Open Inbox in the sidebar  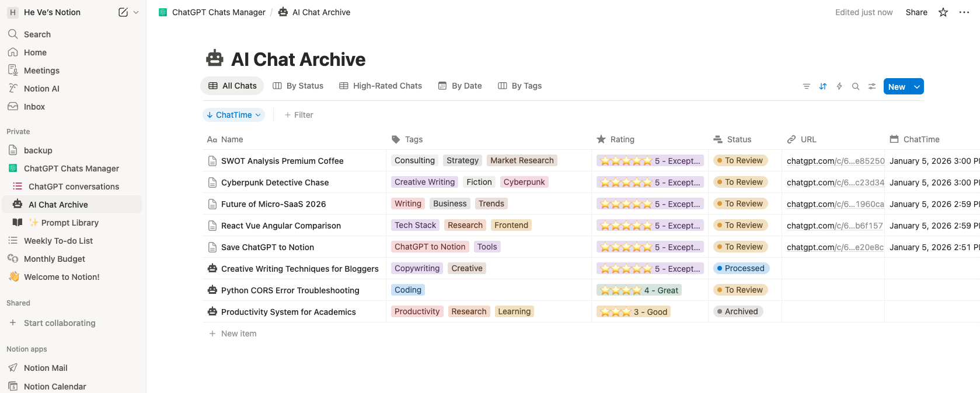(x=73, y=107)
